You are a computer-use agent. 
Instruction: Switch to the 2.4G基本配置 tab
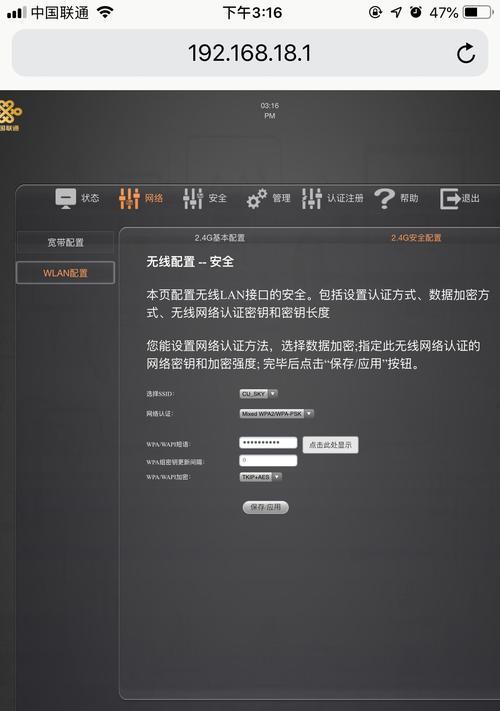pyautogui.click(x=220, y=238)
